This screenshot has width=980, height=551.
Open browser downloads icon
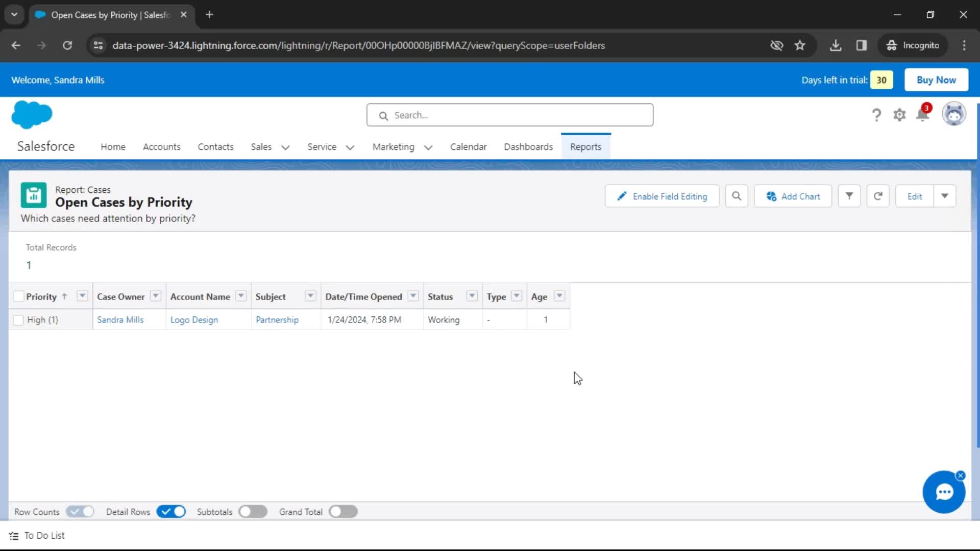pos(836,45)
